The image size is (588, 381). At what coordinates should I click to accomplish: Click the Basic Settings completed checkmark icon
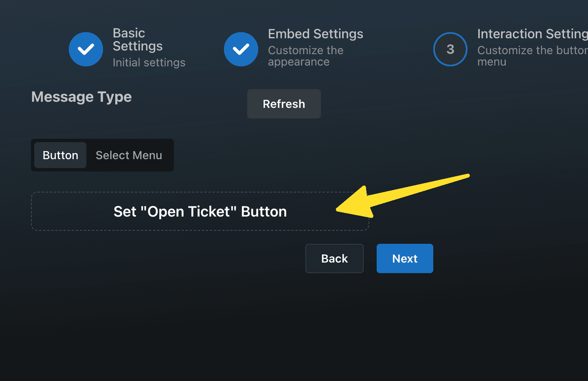pyautogui.click(x=86, y=49)
